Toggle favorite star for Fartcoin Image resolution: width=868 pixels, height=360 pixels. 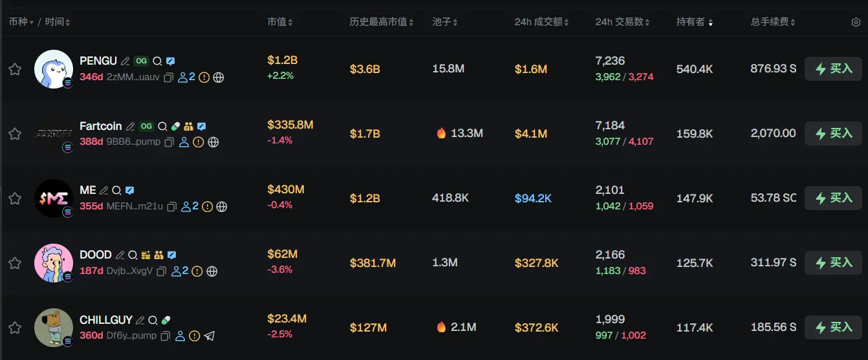[15, 134]
